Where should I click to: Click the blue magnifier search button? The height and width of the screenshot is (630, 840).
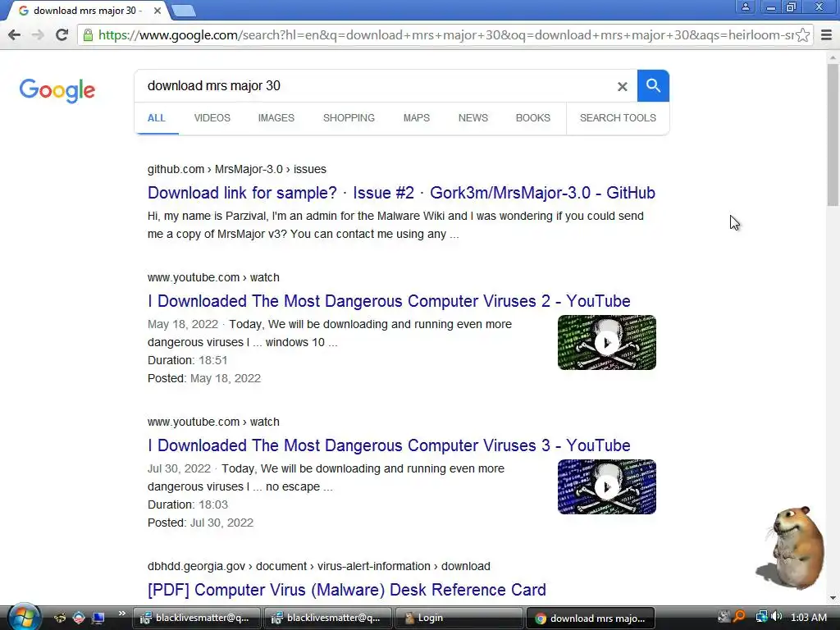coord(653,85)
